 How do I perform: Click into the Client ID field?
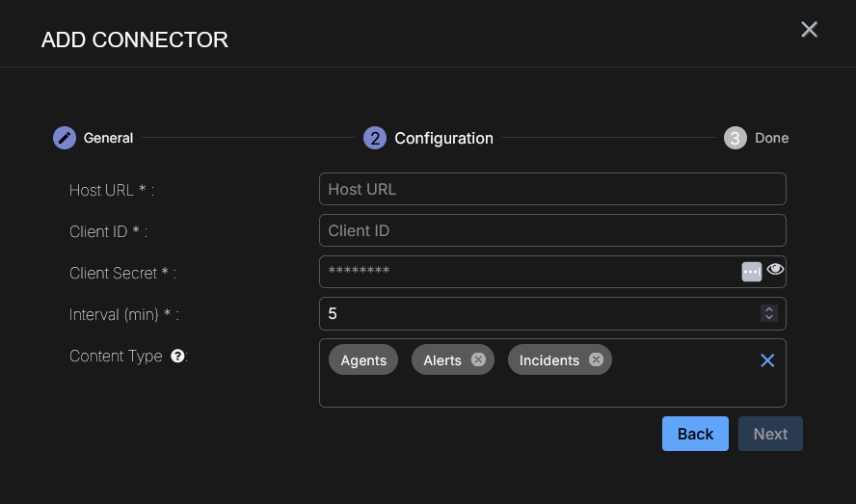[x=551, y=230]
